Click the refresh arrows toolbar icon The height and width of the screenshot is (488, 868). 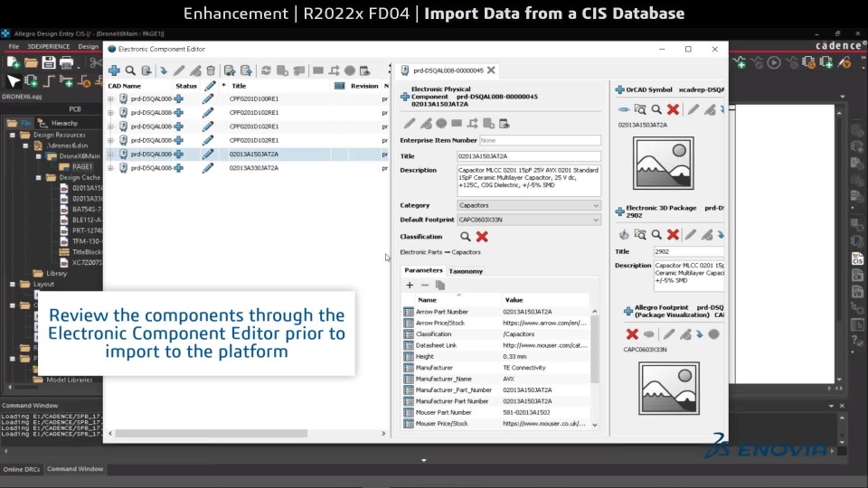pyautogui.click(x=266, y=70)
